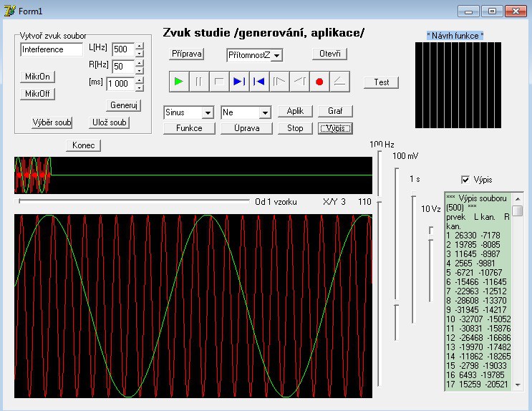
Task: Click the step forward icon
Action: pos(279,82)
